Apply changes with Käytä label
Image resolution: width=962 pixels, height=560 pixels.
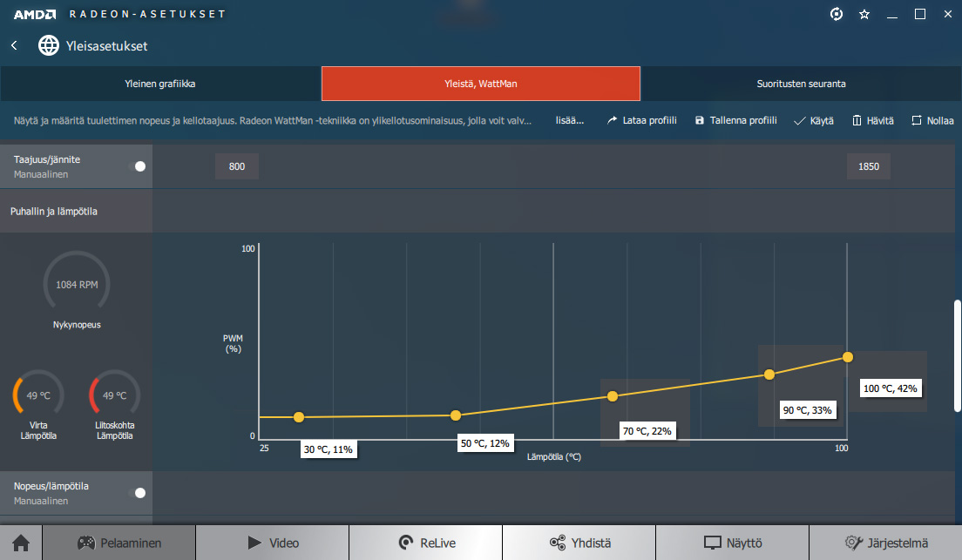tap(822, 121)
